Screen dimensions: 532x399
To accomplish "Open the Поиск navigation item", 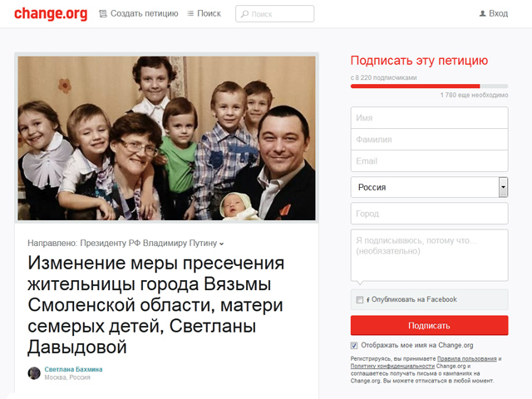I will (x=209, y=13).
